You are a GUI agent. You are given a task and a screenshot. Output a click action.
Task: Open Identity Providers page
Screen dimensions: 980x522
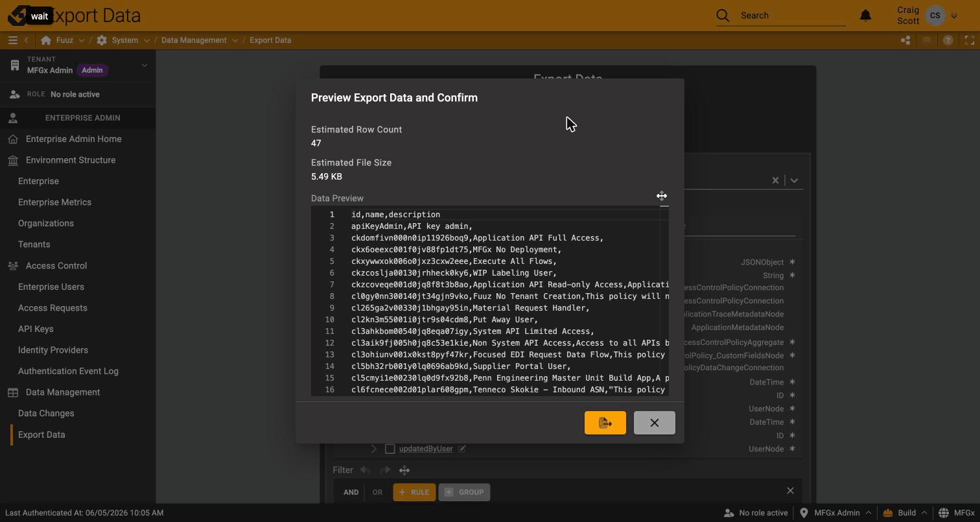coord(53,350)
